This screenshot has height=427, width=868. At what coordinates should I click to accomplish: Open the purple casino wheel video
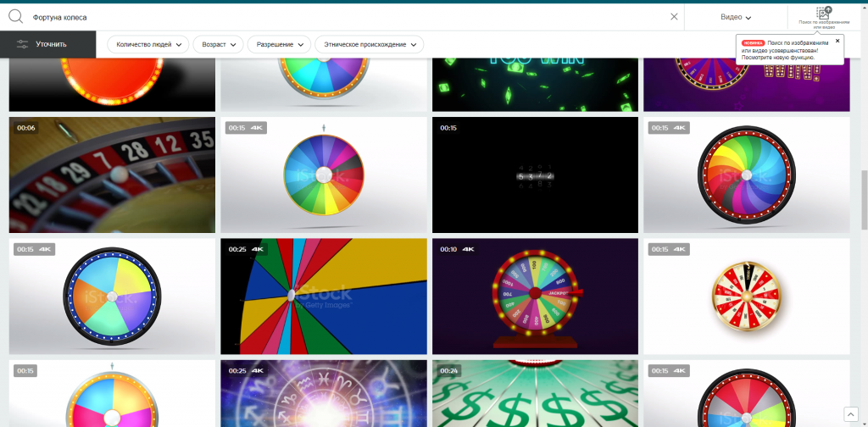[747, 85]
